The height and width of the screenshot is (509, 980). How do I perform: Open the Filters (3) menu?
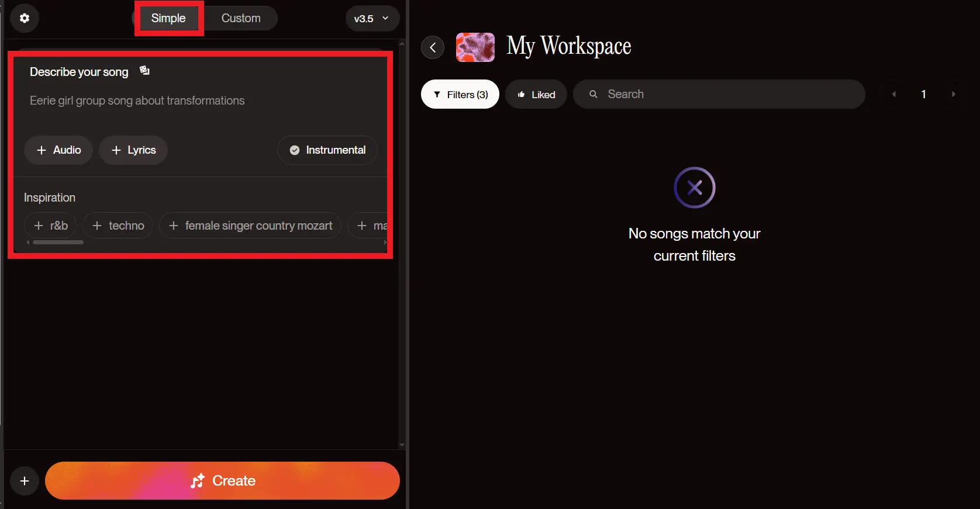(x=460, y=94)
